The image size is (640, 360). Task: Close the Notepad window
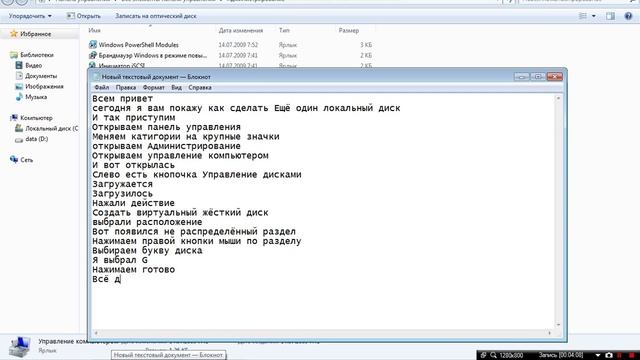pyautogui.click(x=555, y=77)
